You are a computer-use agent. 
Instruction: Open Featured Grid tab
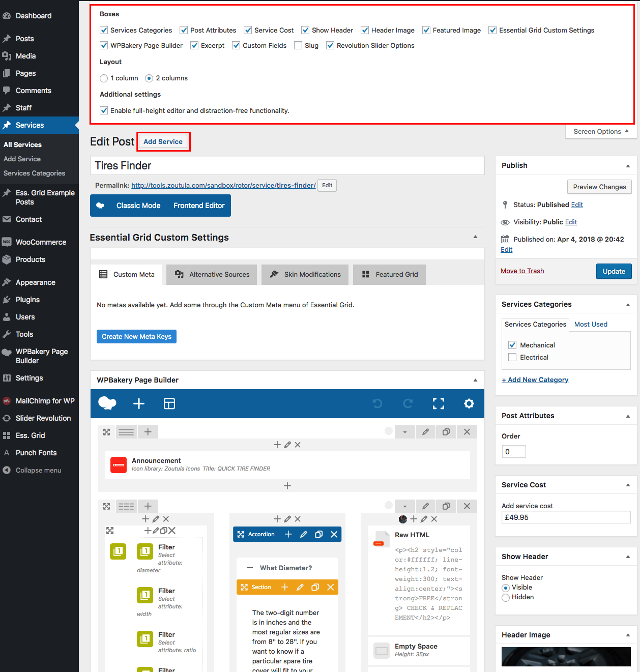click(x=390, y=274)
